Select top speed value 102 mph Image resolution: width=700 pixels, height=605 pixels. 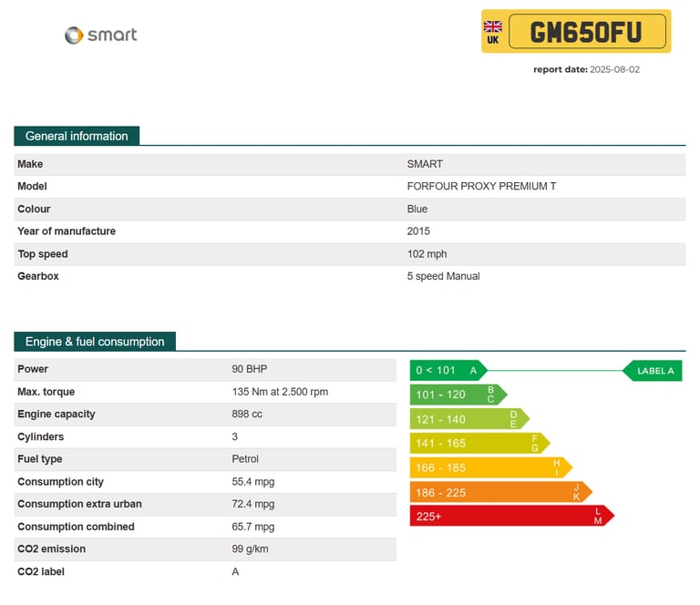pos(427,254)
